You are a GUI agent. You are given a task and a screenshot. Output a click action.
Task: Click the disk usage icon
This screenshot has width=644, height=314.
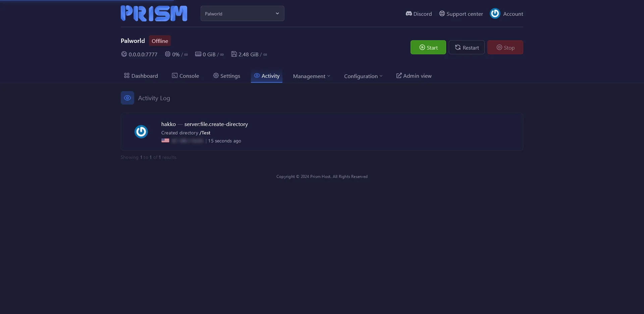coord(234,54)
